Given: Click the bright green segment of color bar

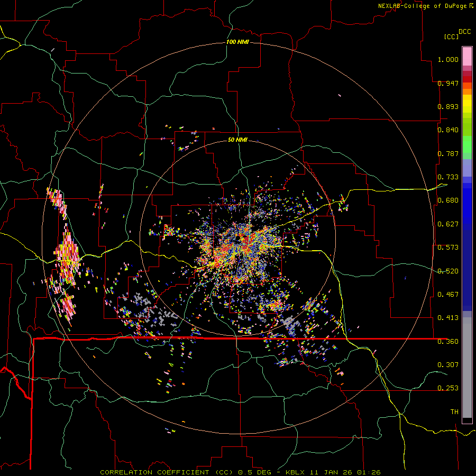Looking at the screenshot, I should 467,144.
